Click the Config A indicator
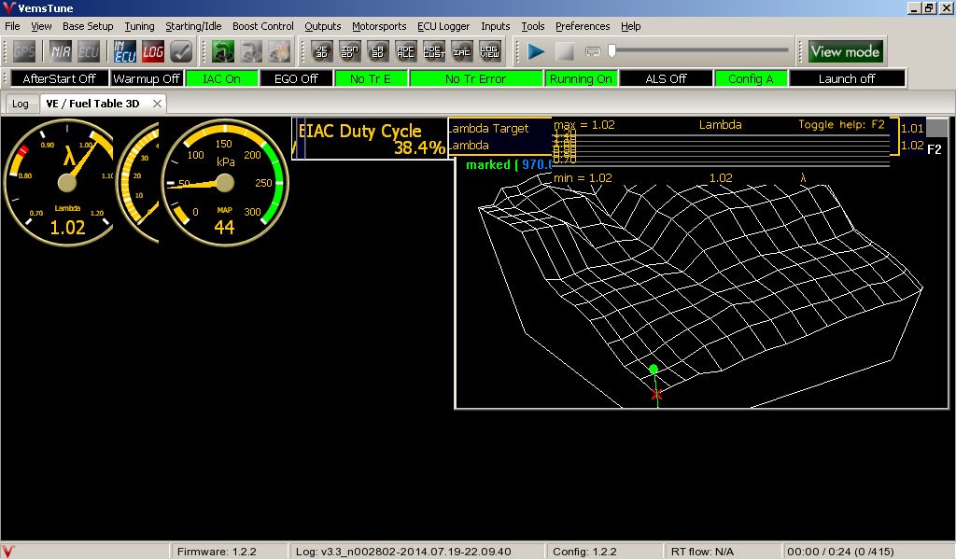 tap(751, 78)
